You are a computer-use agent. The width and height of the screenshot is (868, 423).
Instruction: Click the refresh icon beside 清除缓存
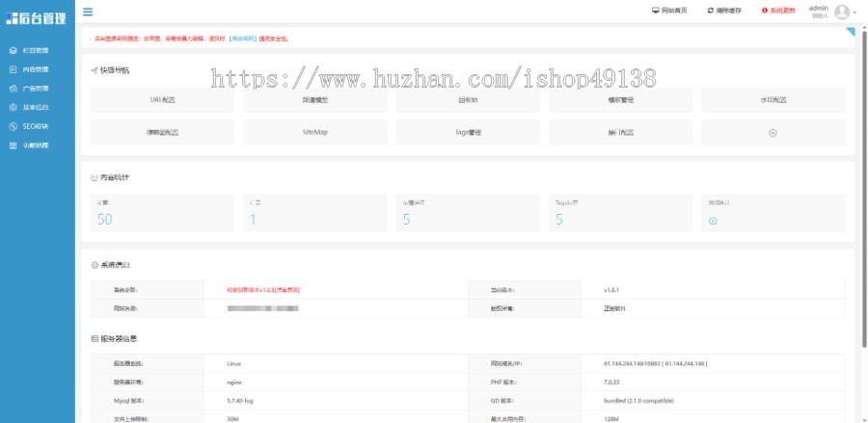point(710,11)
